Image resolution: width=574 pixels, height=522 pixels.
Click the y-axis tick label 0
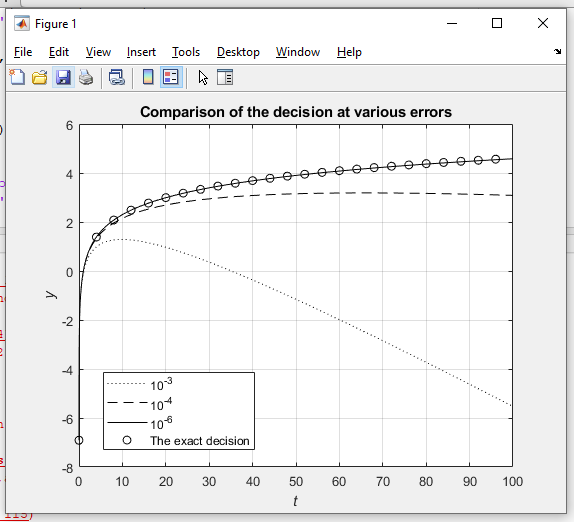tap(70, 273)
